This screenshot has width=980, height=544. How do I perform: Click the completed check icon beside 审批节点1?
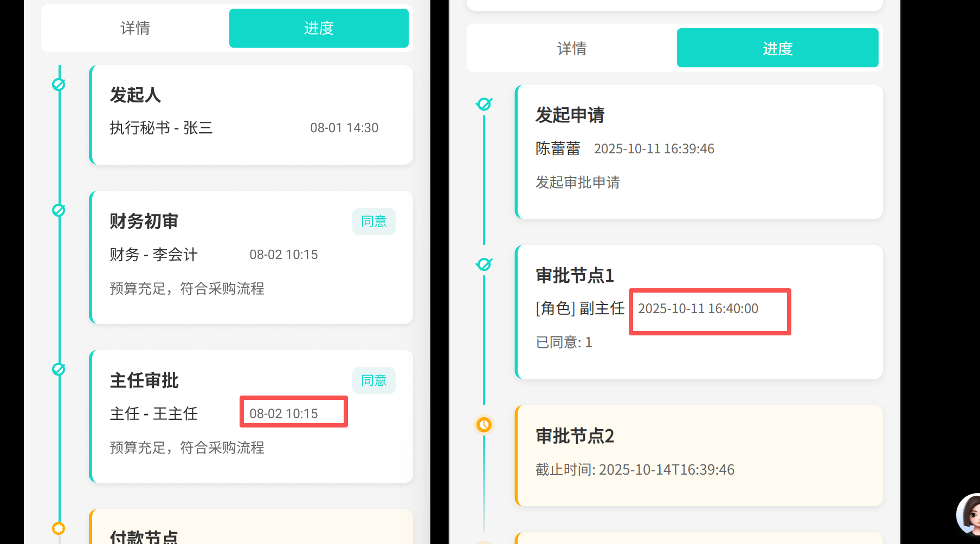click(484, 264)
